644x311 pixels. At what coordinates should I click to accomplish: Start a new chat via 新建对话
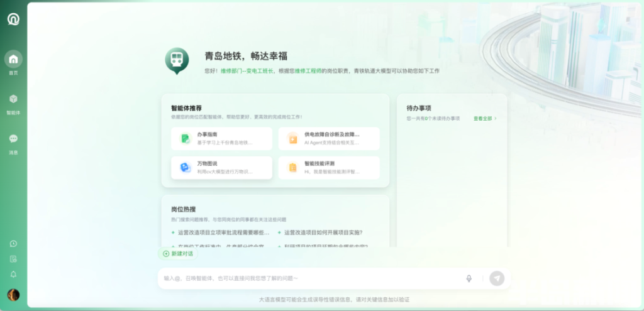point(178,254)
